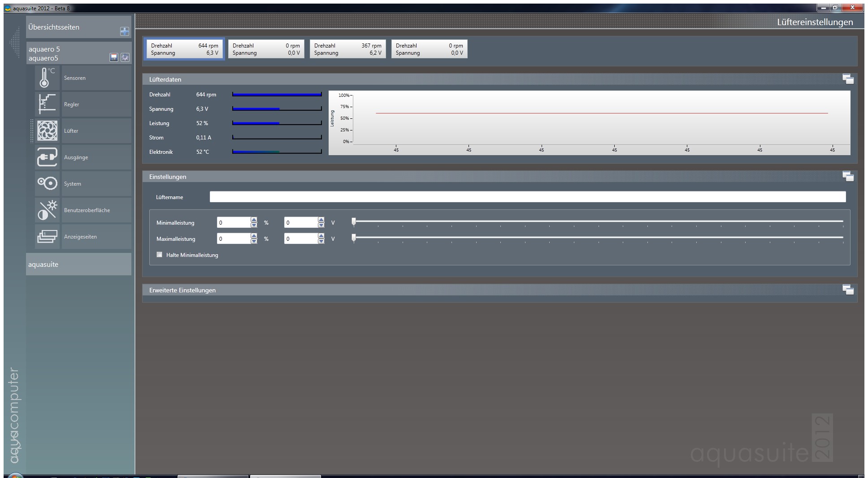Increase Maximalleistung voltage with the up arrow

click(x=321, y=236)
